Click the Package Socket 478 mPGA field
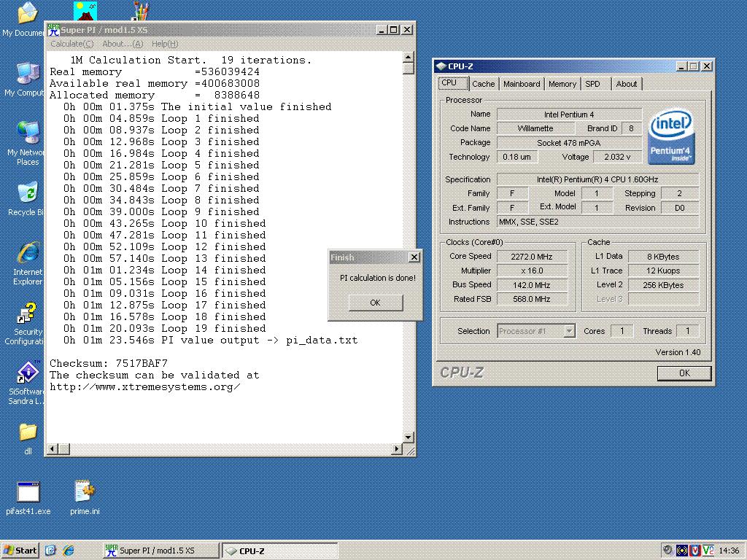This screenshot has height=560, width=747. (x=569, y=143)
